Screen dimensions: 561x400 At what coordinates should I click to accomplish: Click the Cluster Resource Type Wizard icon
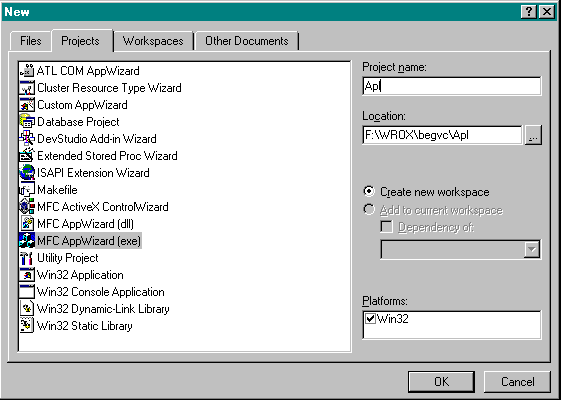tap(27, 88)
